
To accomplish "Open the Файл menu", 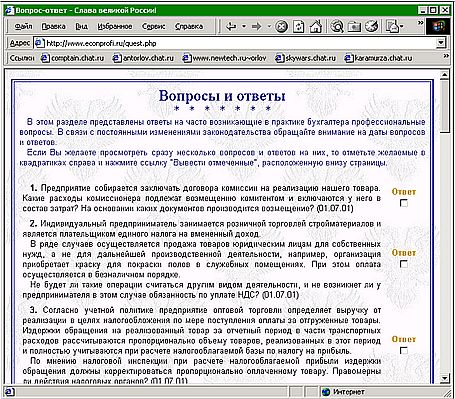I will 23,26.
